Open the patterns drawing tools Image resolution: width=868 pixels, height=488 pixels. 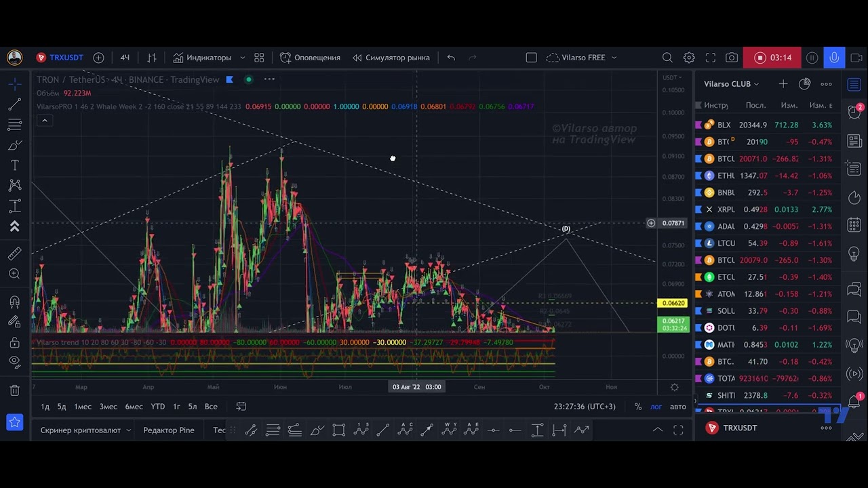(14, 185)
